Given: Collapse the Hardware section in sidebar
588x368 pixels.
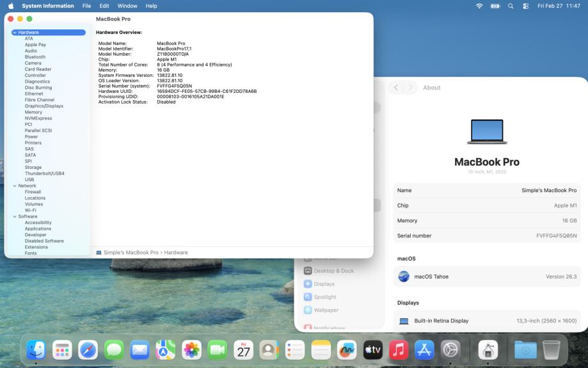Looking at the screenshot, I should 15,32.
